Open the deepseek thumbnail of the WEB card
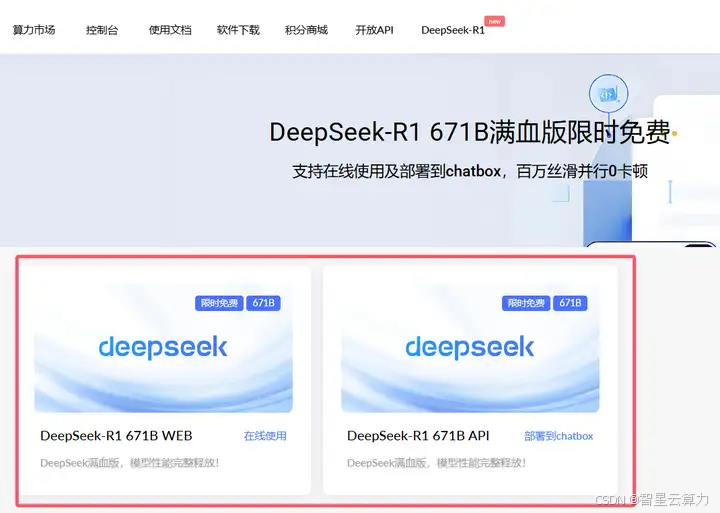Image resolution: width=720 pixels, height=513 pixels. (x=163, y=348)
